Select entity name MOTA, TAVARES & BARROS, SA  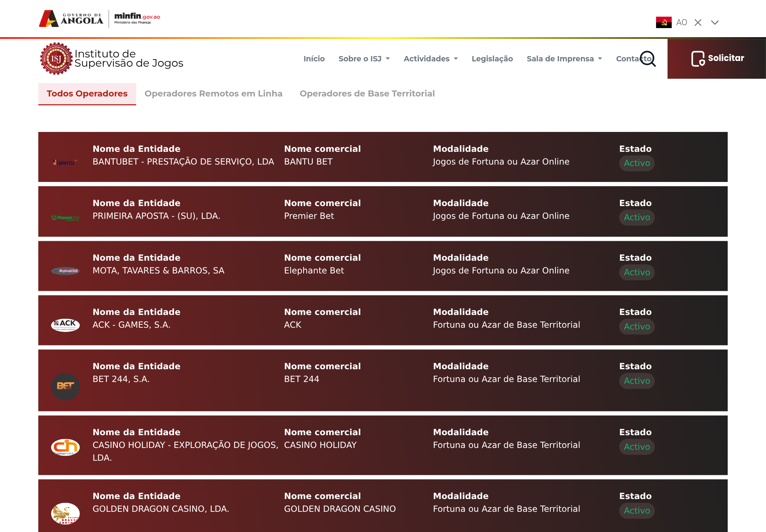[x=159, y=271]
